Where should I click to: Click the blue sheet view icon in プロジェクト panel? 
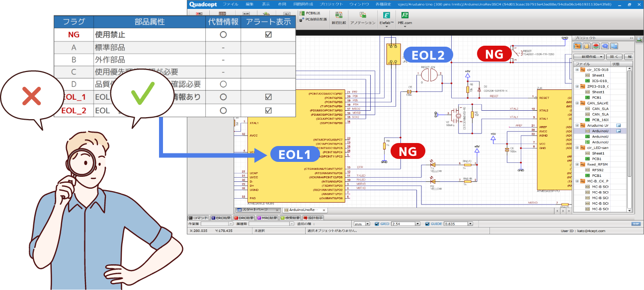pyautogui.click(x=614, y=46)
